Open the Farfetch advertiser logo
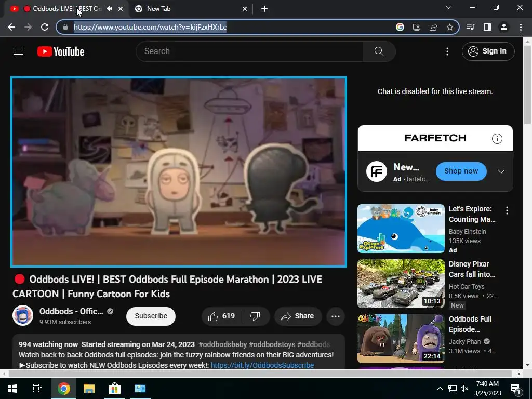 (x=377, y=171)
